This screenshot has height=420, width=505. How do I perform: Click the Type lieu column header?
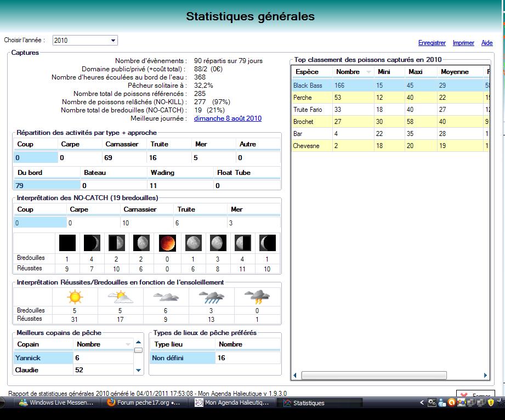(183, 344)
